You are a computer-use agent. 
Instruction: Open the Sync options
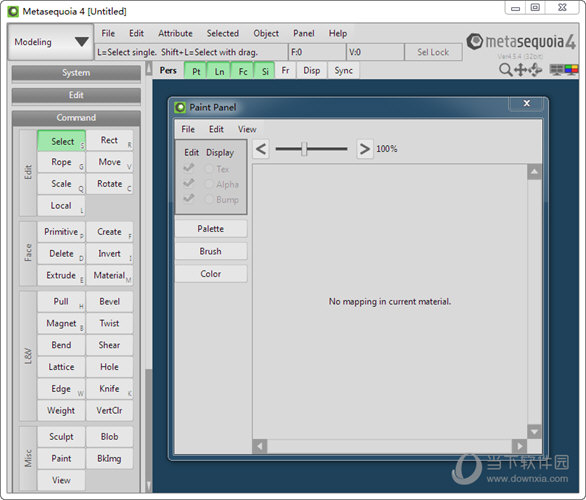point(343,71)
